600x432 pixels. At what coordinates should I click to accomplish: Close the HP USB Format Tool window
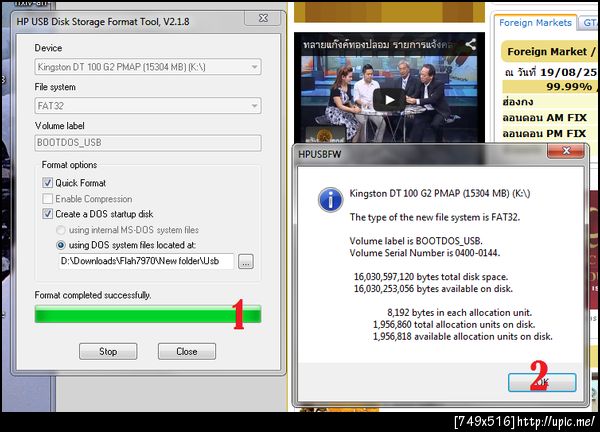tap(263, 18)
